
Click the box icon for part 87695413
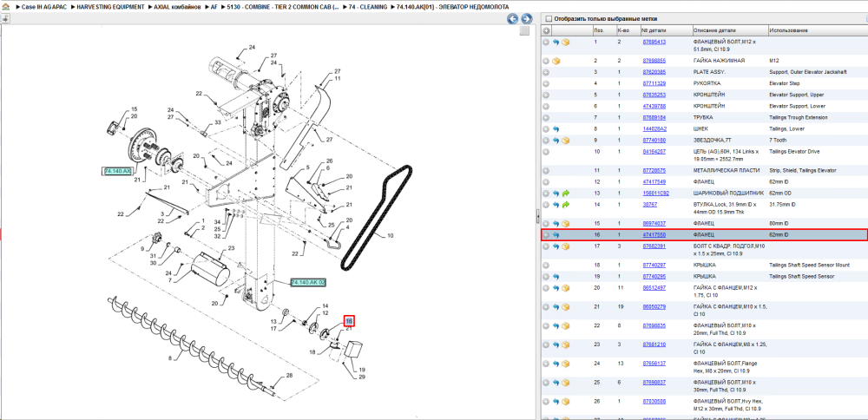tap(566, 42)
